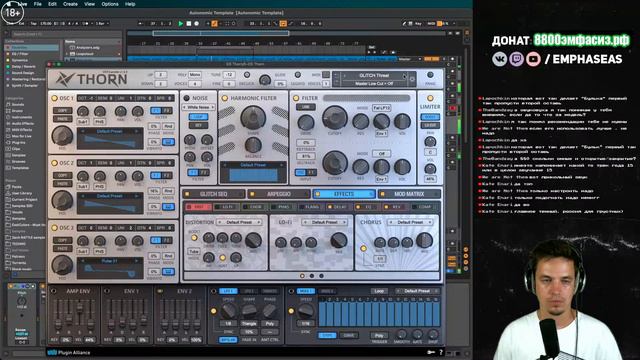Open the VK social icon
Viewport: 640px width, 360px height.
500,59
